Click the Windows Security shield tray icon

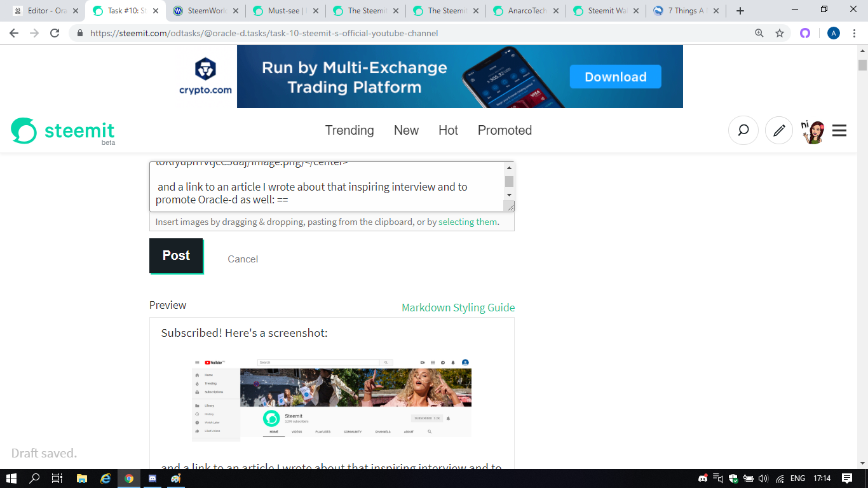point(733,478)
